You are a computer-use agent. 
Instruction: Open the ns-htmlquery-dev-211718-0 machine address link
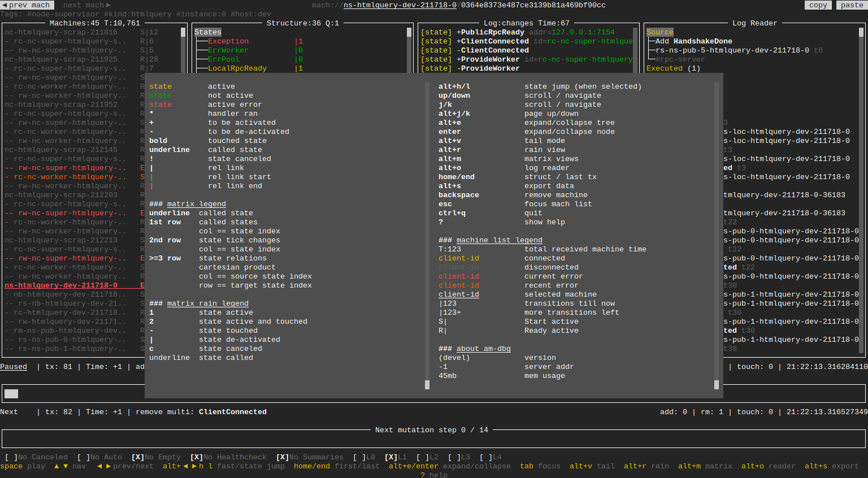400,5
